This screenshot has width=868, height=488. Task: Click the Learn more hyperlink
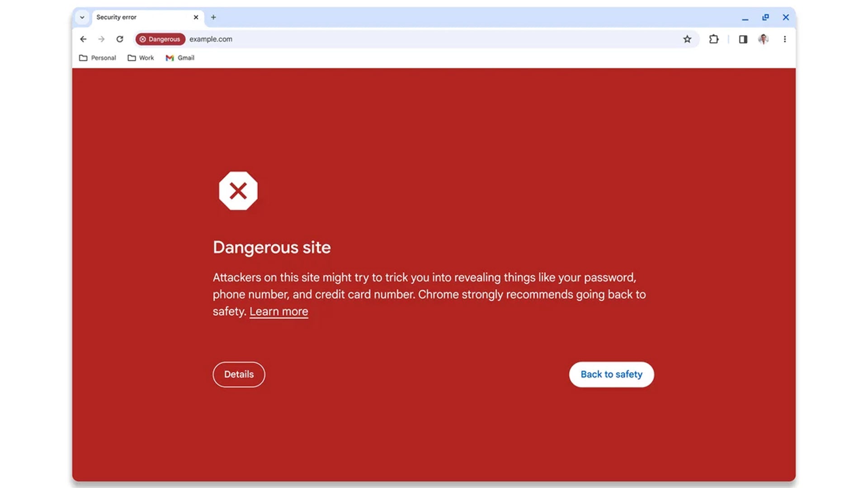[278, 311]
